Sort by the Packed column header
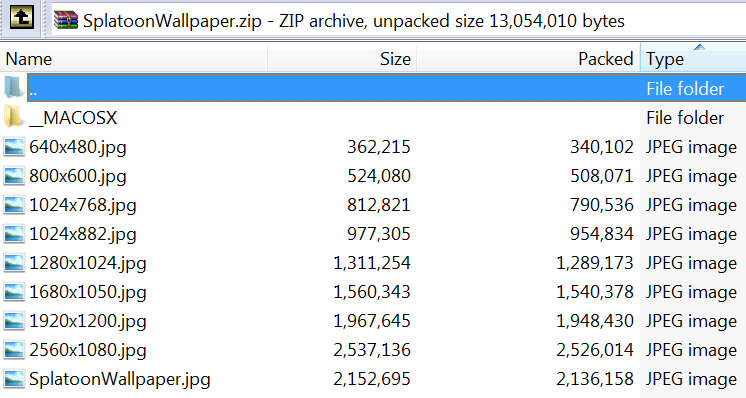Viewport: 746px width, 398px height. pyautogui.click(x=529, y=58)
